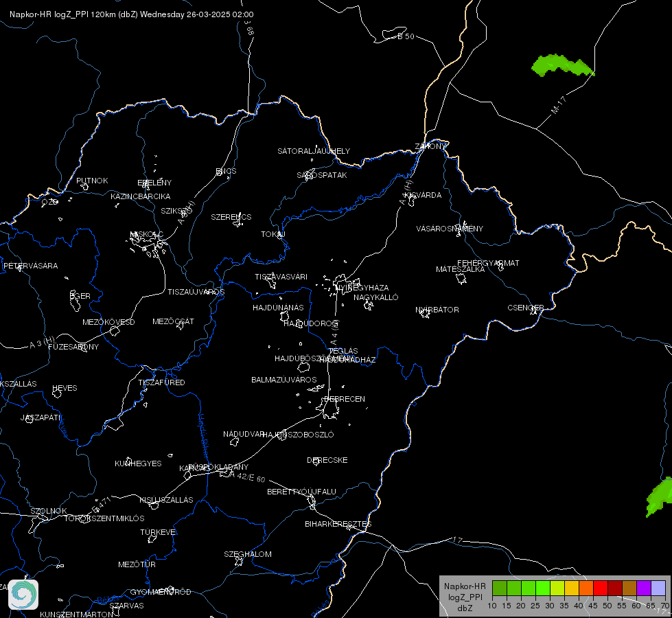Select the green radar echo near M-17 road

pyautogui.click(x=562, y=65)
